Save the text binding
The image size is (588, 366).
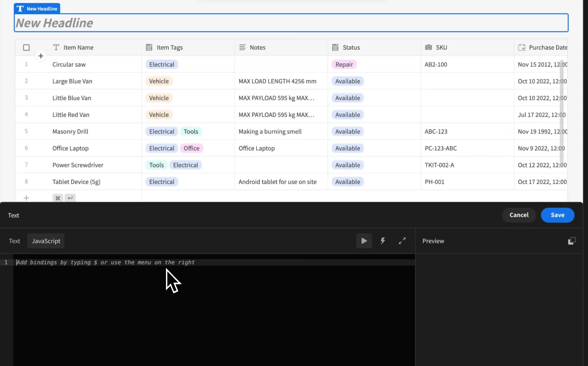tap(557, 215)
